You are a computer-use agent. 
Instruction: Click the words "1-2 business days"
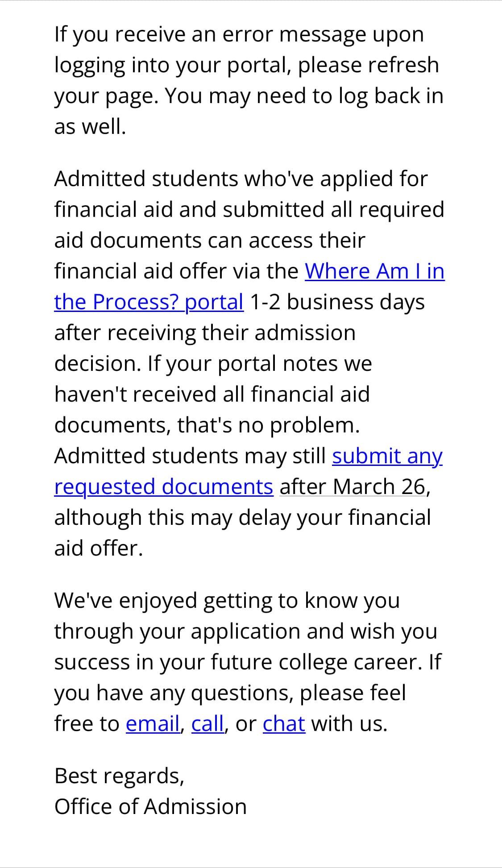point(337,302)
